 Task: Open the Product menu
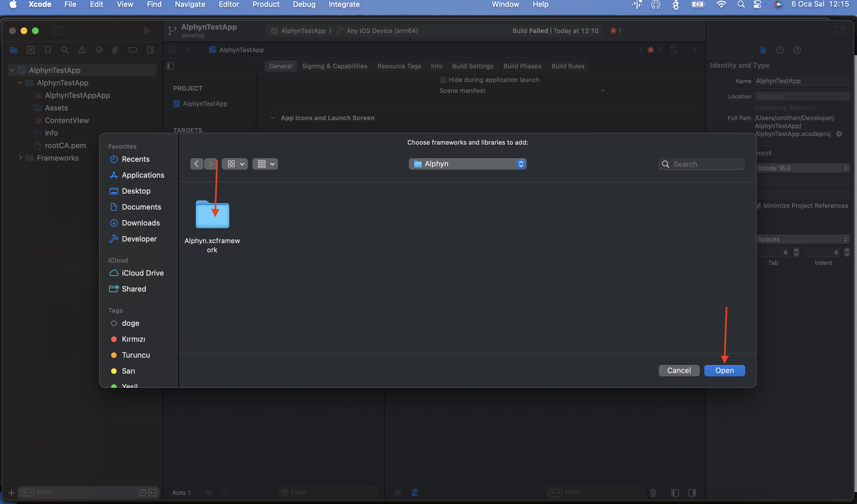[x=266, y=5]
